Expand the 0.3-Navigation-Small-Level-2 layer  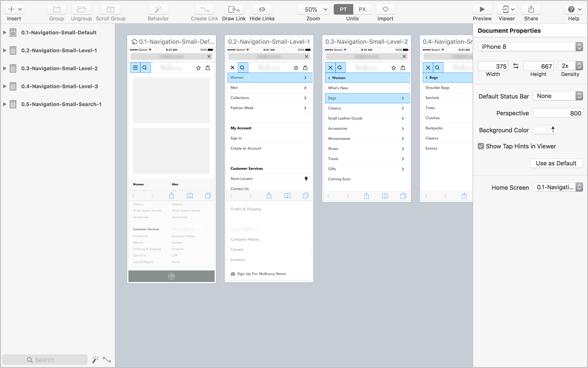point(5,69)
